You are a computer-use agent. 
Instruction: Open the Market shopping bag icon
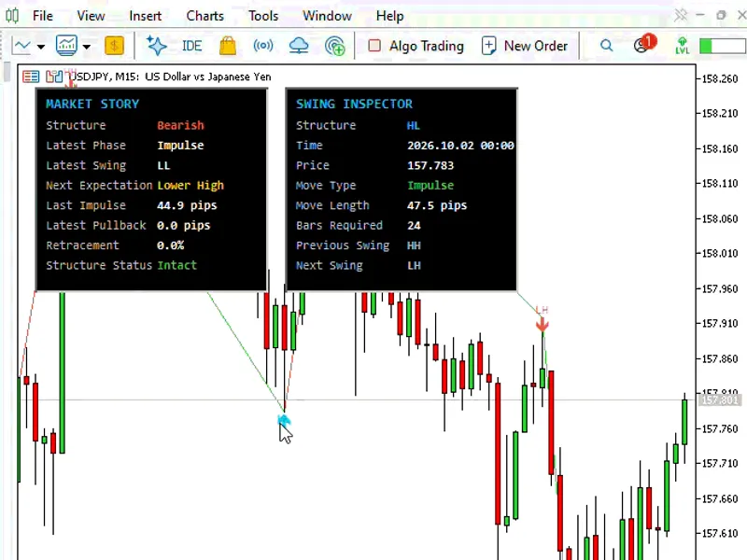pyautogui.click(x=228, y=46)
